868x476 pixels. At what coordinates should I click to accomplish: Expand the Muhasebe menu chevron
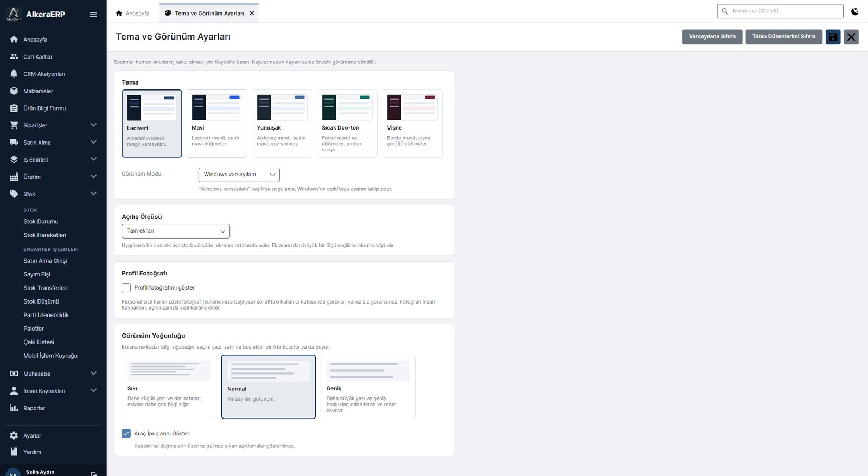click(x=93, y=374)
